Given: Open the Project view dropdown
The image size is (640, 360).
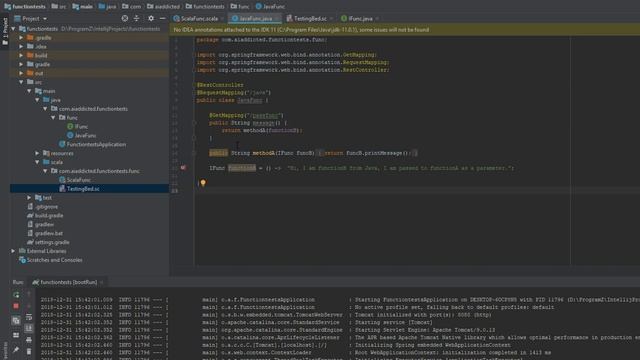Looking at the screenshot, I should point(31,18).
